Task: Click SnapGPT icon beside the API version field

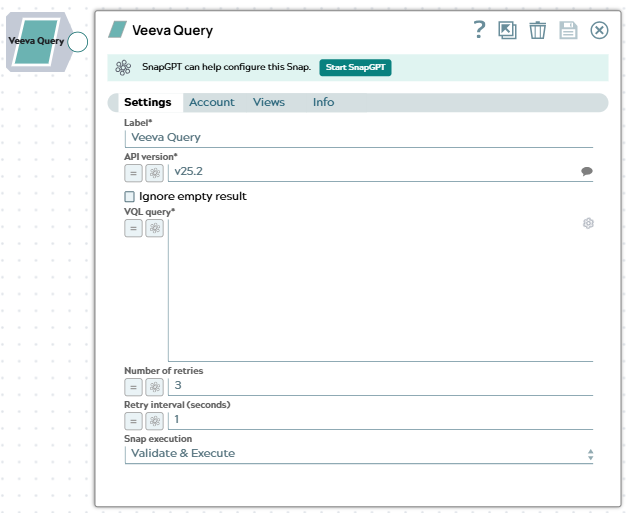Action: point(154,173)
